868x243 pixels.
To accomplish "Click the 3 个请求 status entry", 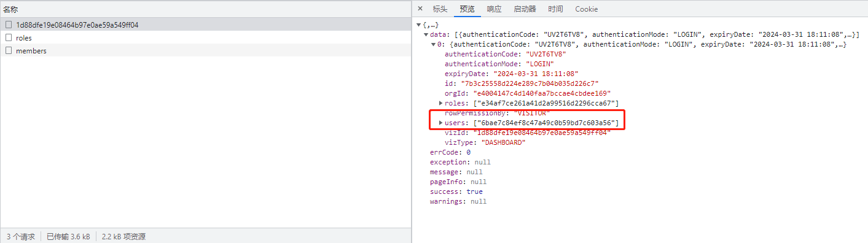I will tap(20, 236).
